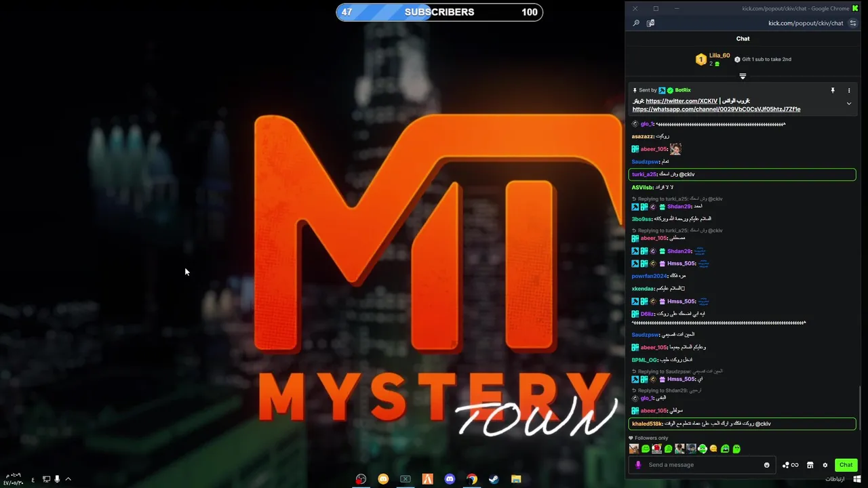
Task: Click the Subscribers goal progress bar
Action: 439,12
